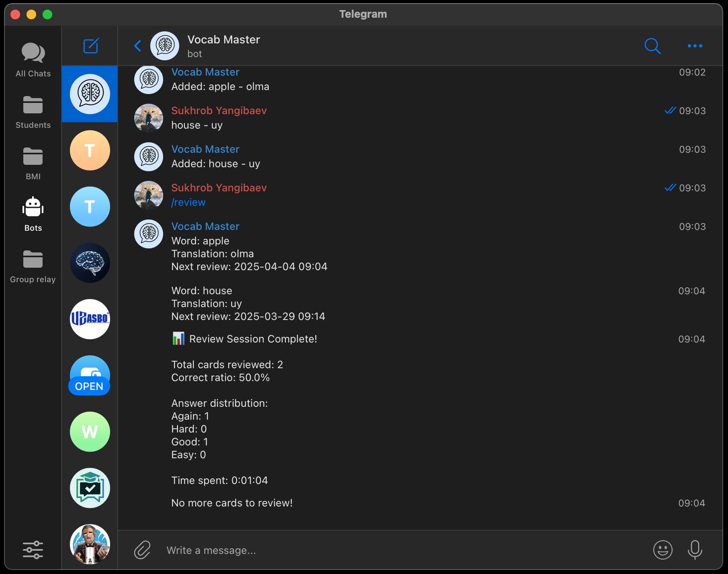
Task: Search in this chat
Action: [x=652, y=46]
